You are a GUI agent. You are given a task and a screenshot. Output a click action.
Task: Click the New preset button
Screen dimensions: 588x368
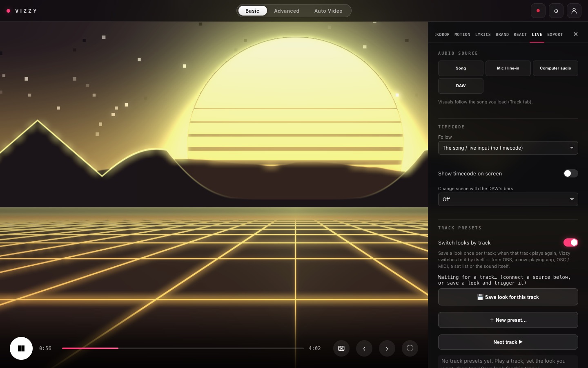click(x=508, y=320)
